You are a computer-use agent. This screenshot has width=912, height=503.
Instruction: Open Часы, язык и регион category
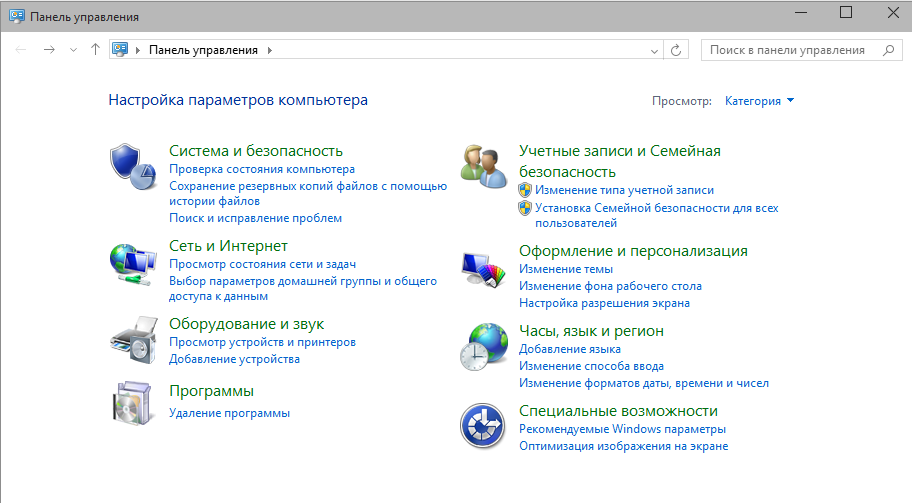591,331
